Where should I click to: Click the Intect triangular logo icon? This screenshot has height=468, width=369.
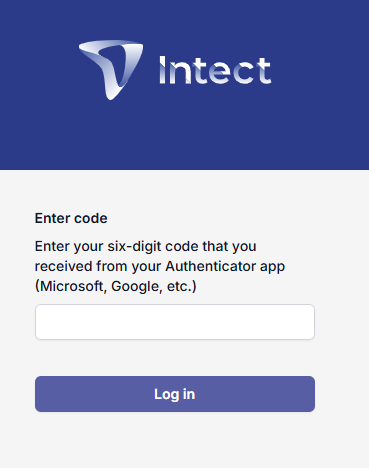[x=111, y=70]
